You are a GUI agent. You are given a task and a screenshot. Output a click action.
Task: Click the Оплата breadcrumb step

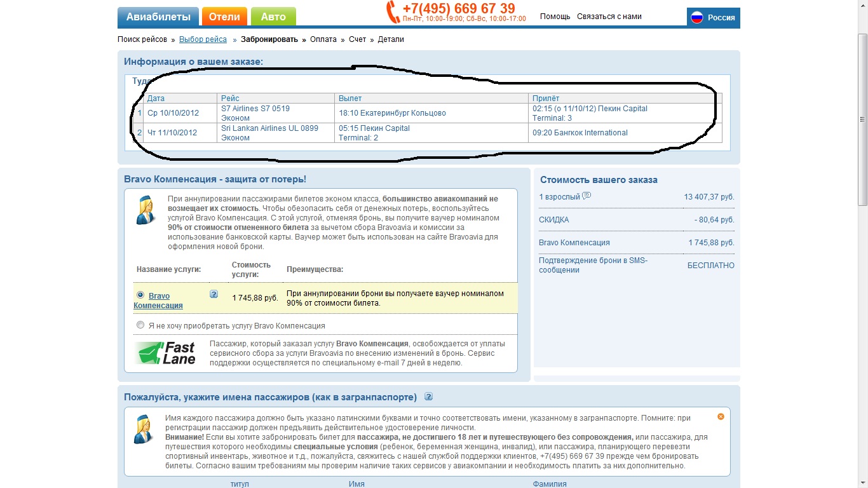[323, 39]
